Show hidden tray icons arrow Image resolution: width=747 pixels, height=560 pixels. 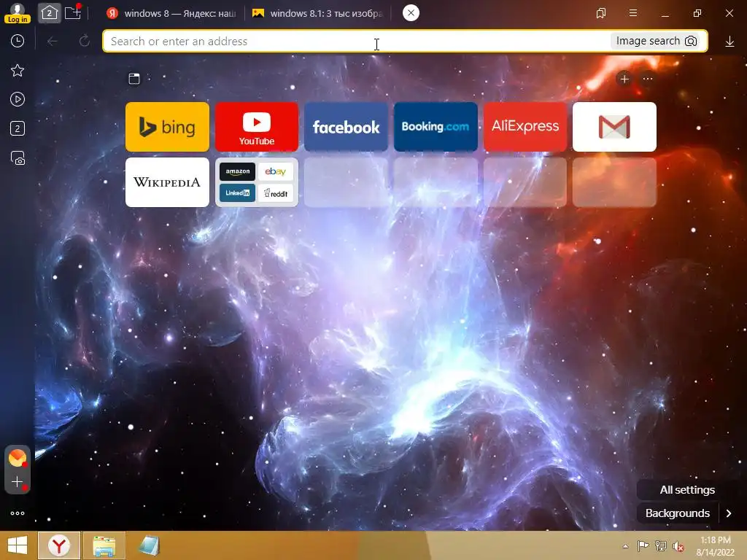click(x=625, y=546)
